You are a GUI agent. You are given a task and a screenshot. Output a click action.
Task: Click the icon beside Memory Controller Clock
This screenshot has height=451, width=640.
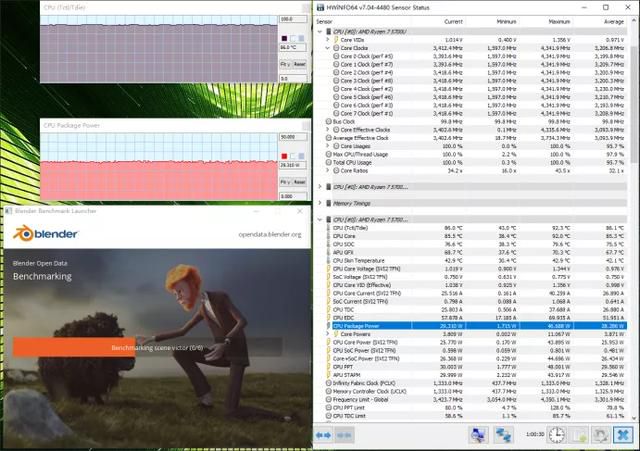[329, 391]
